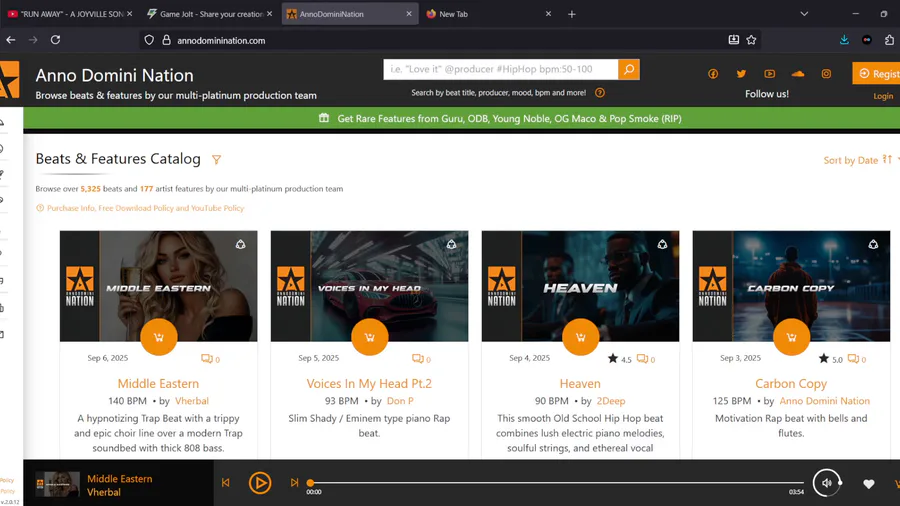Click the Register button
Image resolution: width=900 pixels, height=506 pixels.
point(877,73)
